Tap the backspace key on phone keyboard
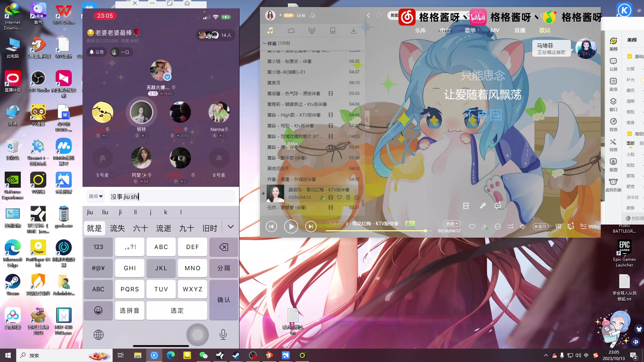644x362 pixels. [223, 247]
